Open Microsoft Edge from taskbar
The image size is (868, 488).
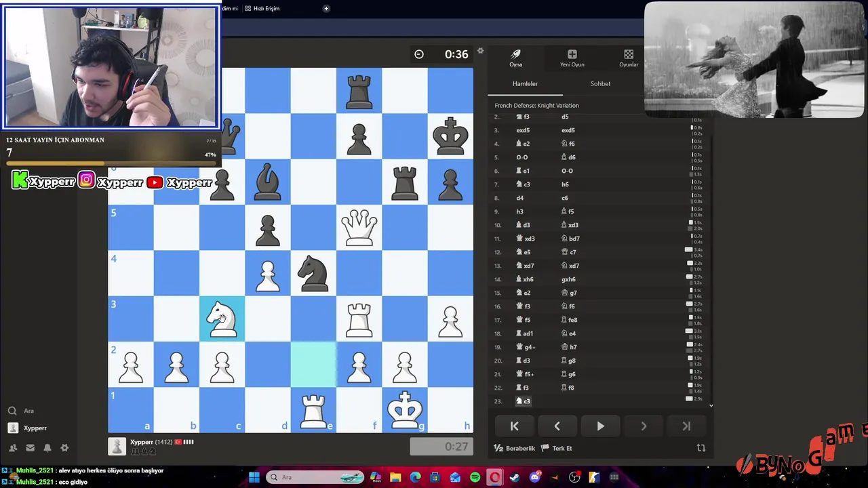coord(415,477)
